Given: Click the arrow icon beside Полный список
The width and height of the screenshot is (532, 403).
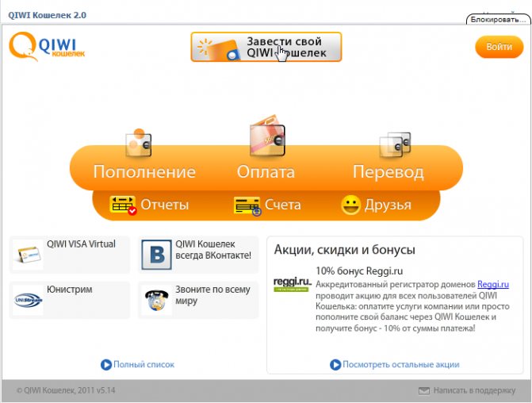Looking at the screenshot, I should [x=106, y=365].
